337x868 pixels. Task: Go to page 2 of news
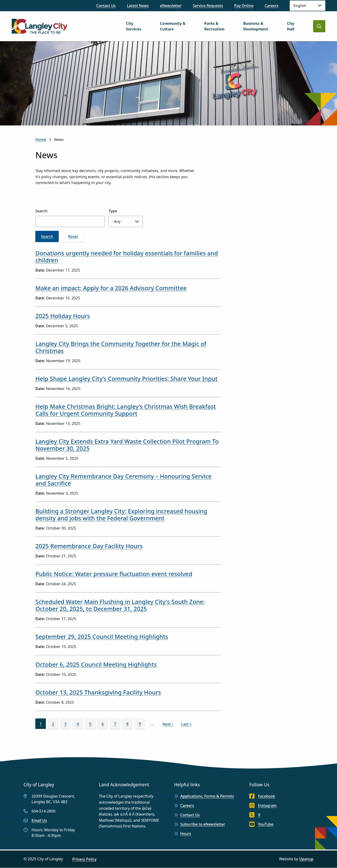[x=53, y=724]
